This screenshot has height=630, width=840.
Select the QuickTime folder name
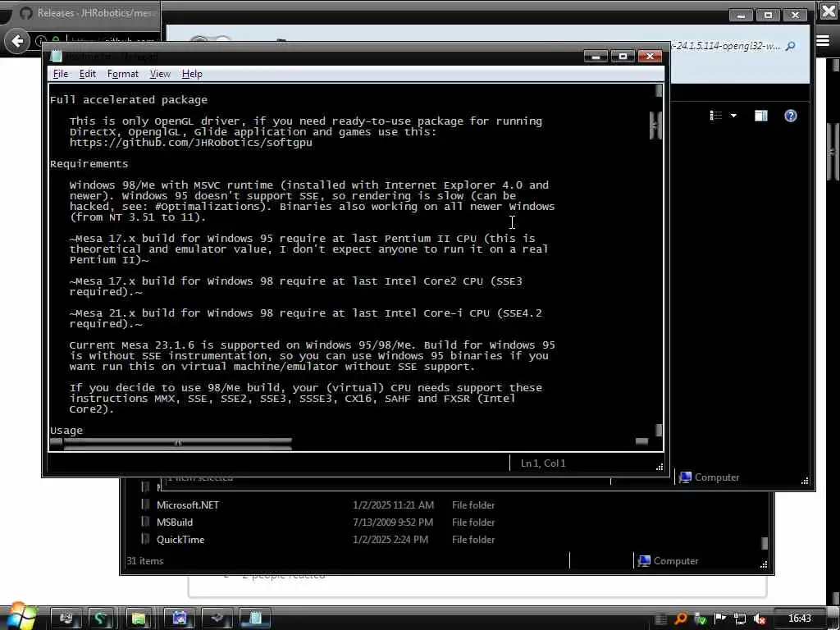180,540
